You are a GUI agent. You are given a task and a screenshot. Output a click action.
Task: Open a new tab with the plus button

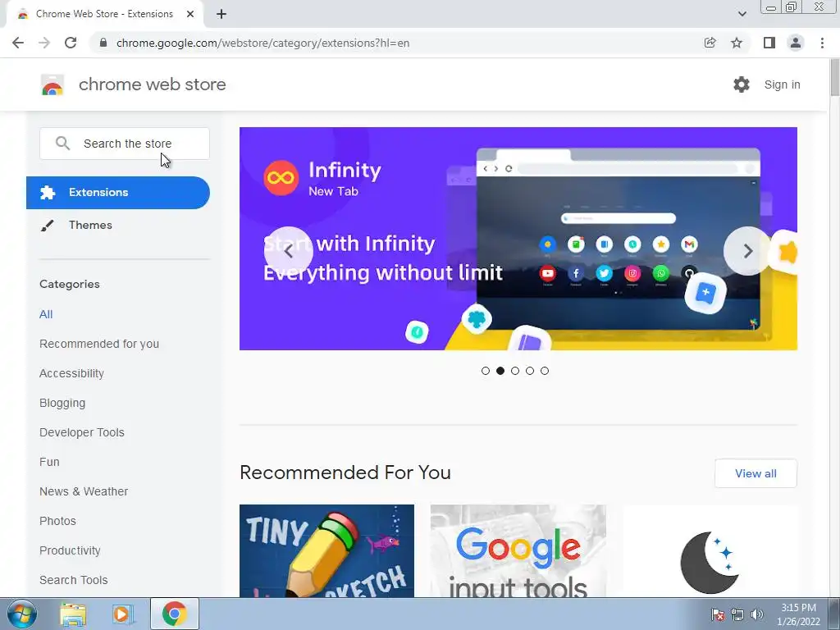(x=221, y=14)
